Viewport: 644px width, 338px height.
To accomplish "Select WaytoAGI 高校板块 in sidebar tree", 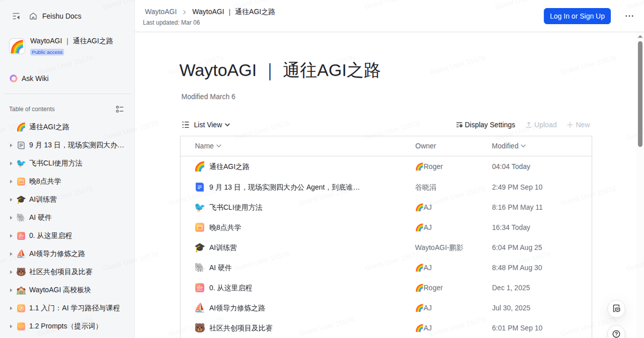I will click(60, 290).
